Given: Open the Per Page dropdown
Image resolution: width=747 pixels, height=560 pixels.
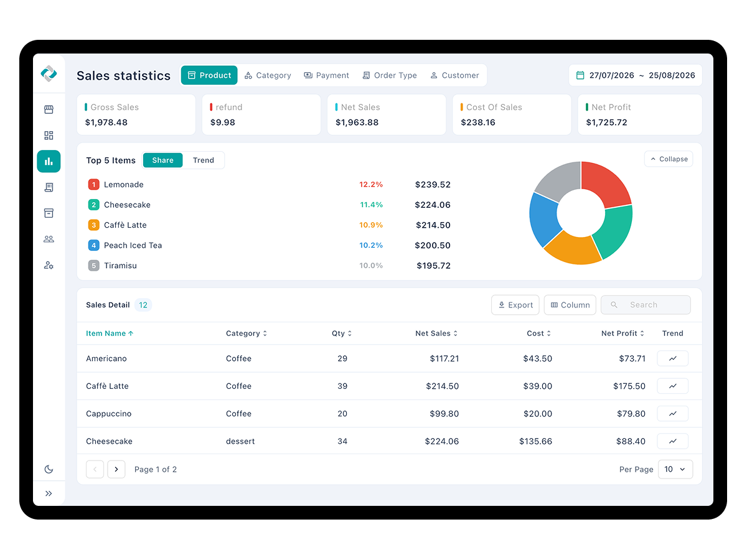Looking at the screenshot, I should [675, 469].
